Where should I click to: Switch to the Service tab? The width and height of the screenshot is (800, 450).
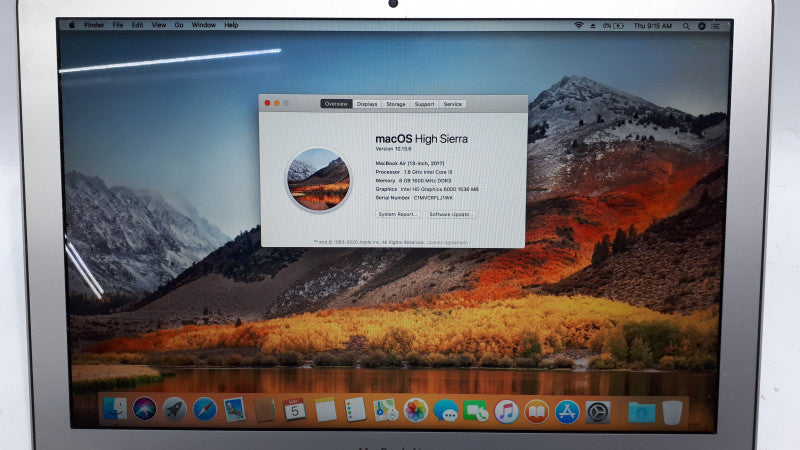453,104
